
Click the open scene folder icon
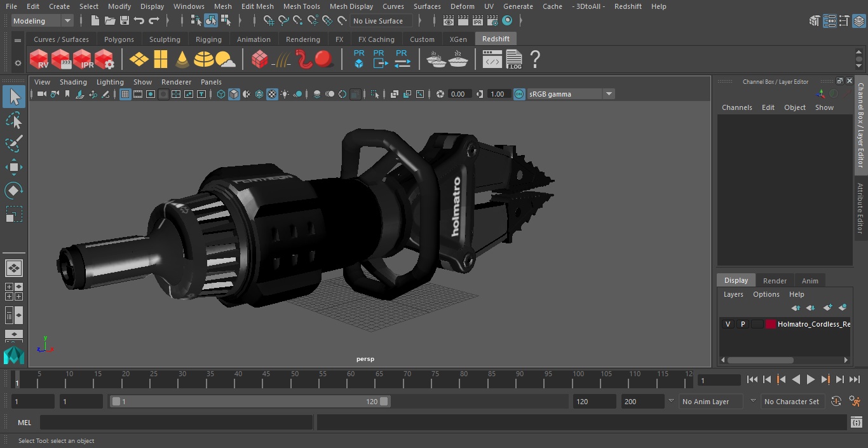(110, 21)
